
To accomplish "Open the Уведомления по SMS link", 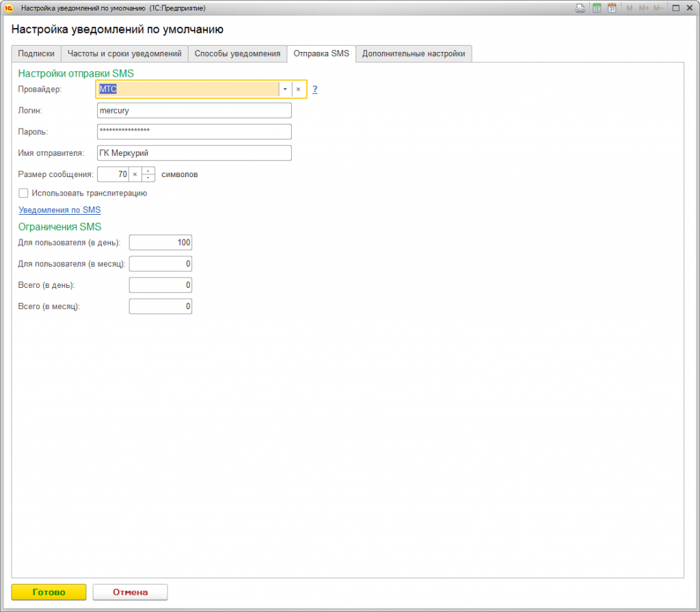I will (59, 210).
